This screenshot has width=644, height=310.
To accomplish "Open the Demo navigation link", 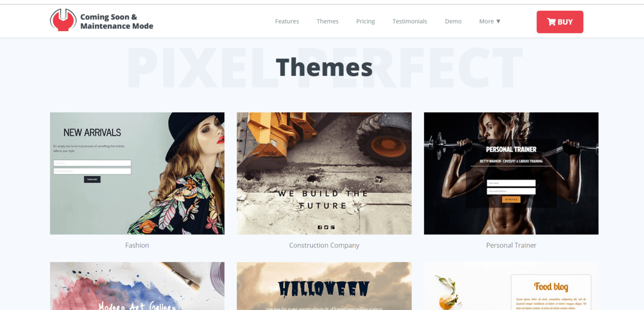I will tap(453, 21).
